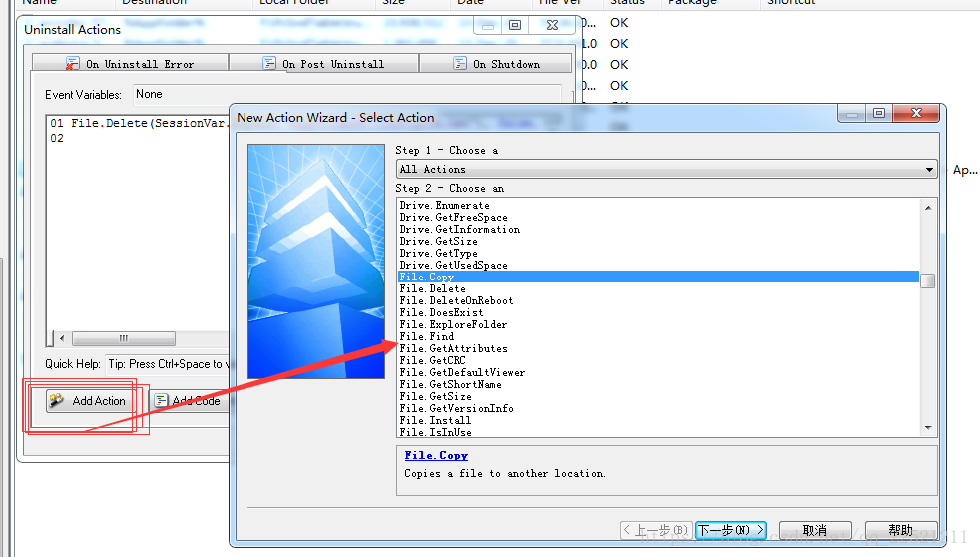Click the first OK status cell in background list
Image resolution: width=980 pixels, height=557 pixels.
[x=619, y=23]
